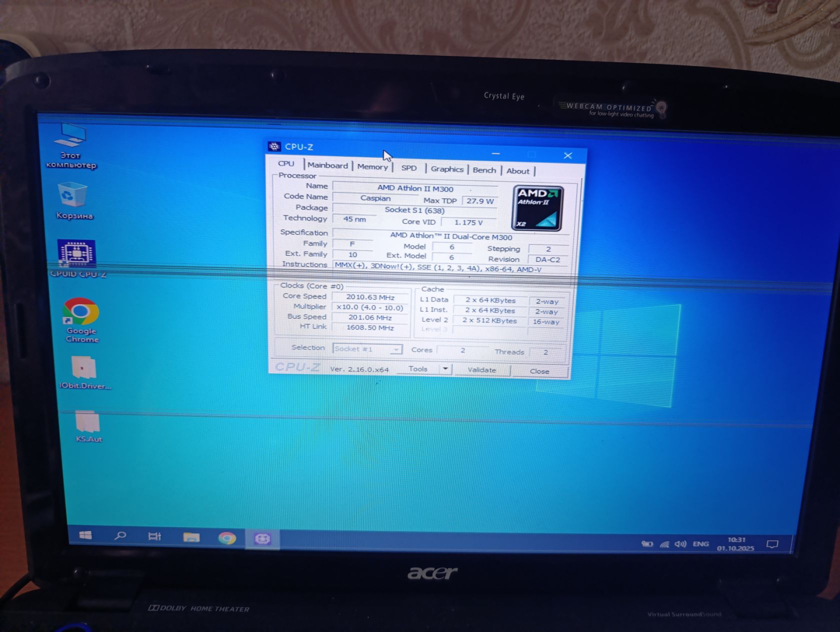This screenshot has width=840, height=632.
Task: Select the CPU-Z taskbar button
Action: 262,538
